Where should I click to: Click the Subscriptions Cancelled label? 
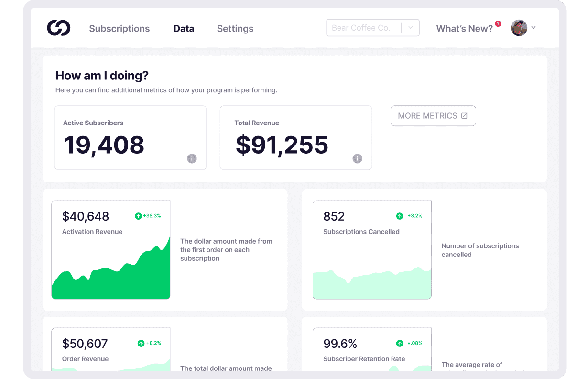tap(361, 232)
